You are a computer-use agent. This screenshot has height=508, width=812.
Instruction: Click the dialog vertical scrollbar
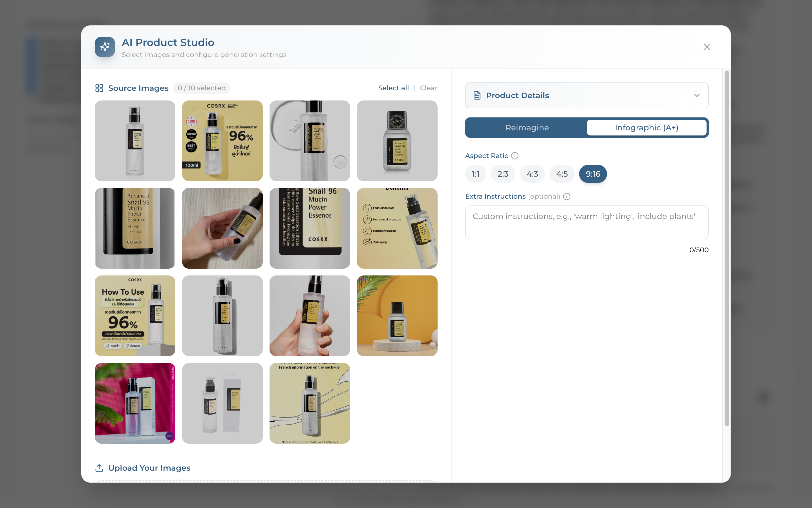[727, 249]
